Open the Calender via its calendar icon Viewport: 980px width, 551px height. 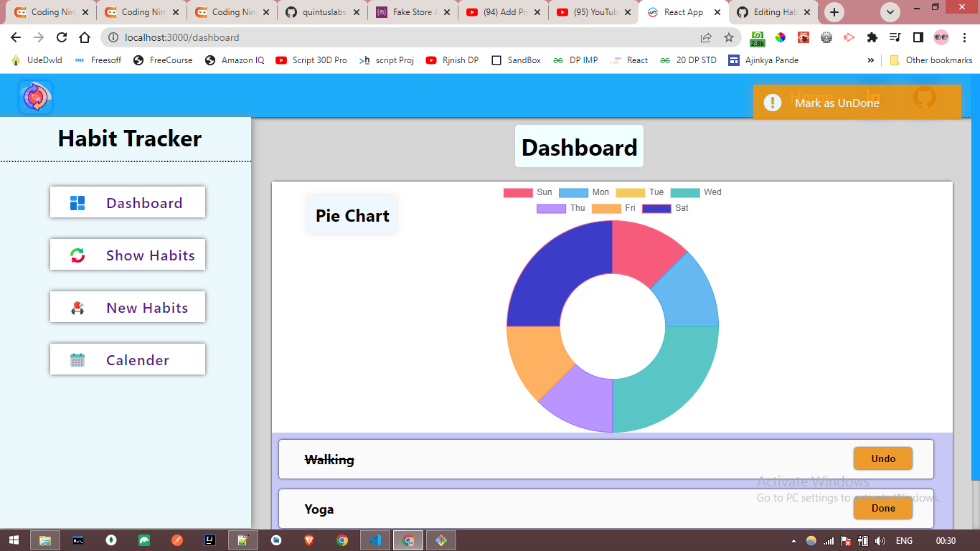click(x=77, y=359)
